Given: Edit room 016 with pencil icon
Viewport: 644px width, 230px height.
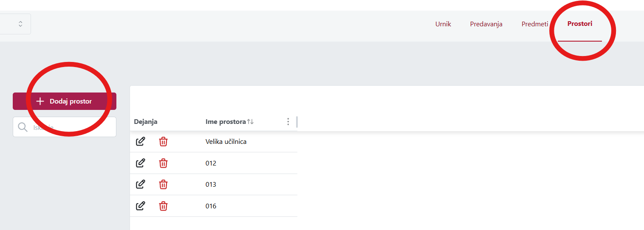Looking at the screenshot, I should (x=140, y=206).
